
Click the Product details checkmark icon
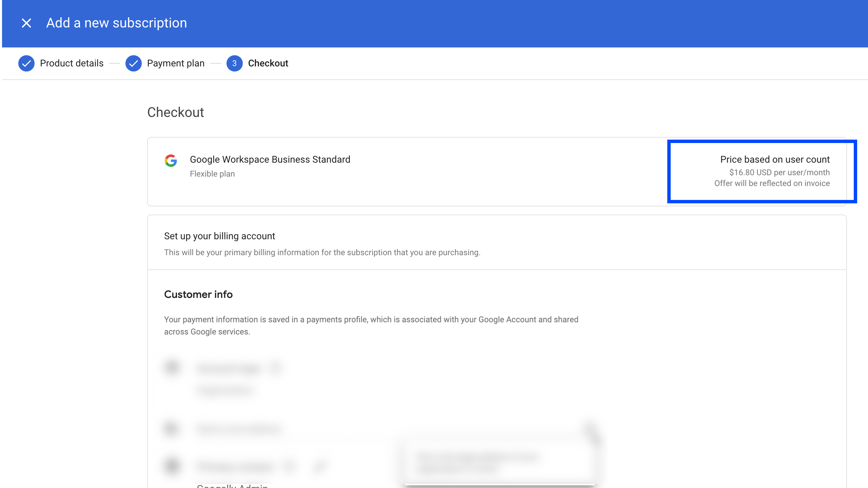(x=26, y=63)
